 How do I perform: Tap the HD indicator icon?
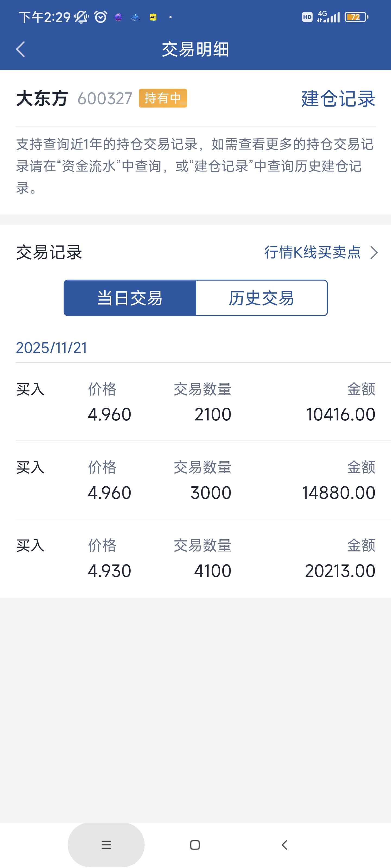(307, 17)
